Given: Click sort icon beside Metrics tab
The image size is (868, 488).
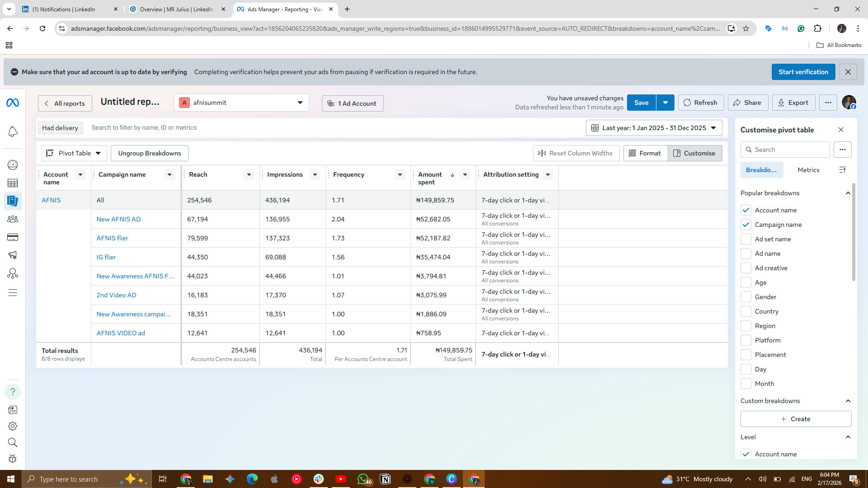Looking at the screenshot, I should 843,170.
